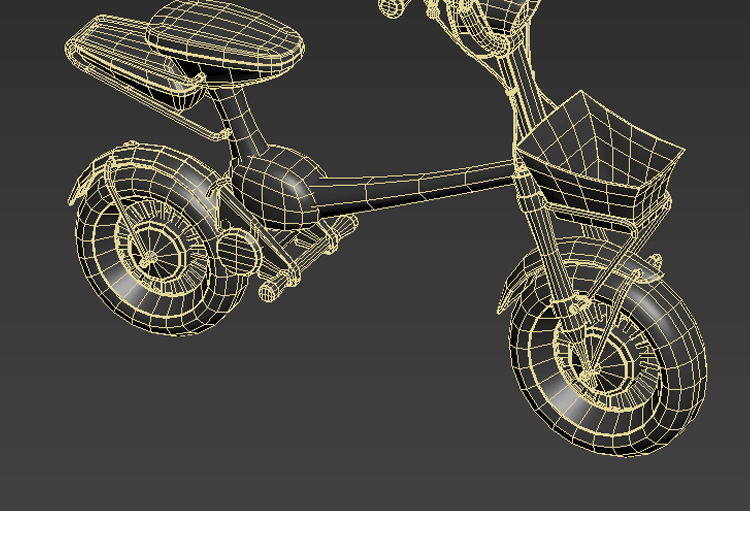
Task: Select the bicycle seat mesh
Action: tap(225, 40)
